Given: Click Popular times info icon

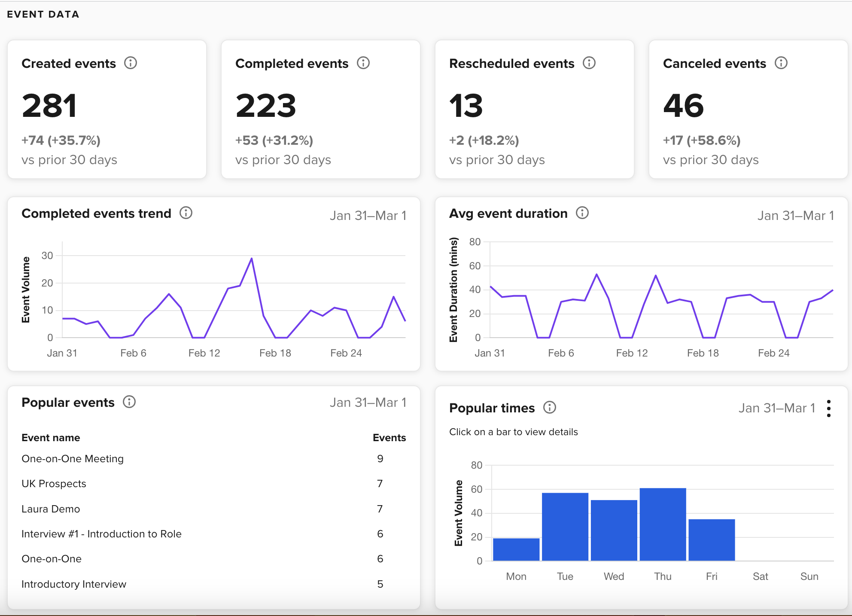Looking at the screenshot, I should [550, 408].
